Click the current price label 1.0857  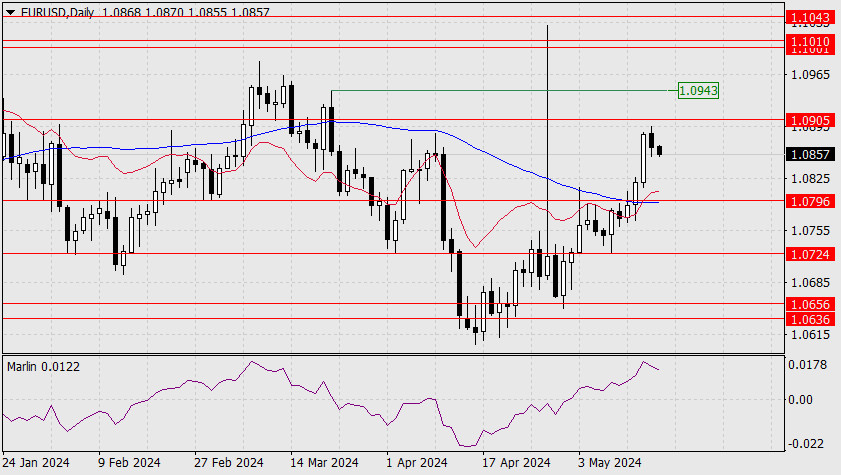pos(810,154)
